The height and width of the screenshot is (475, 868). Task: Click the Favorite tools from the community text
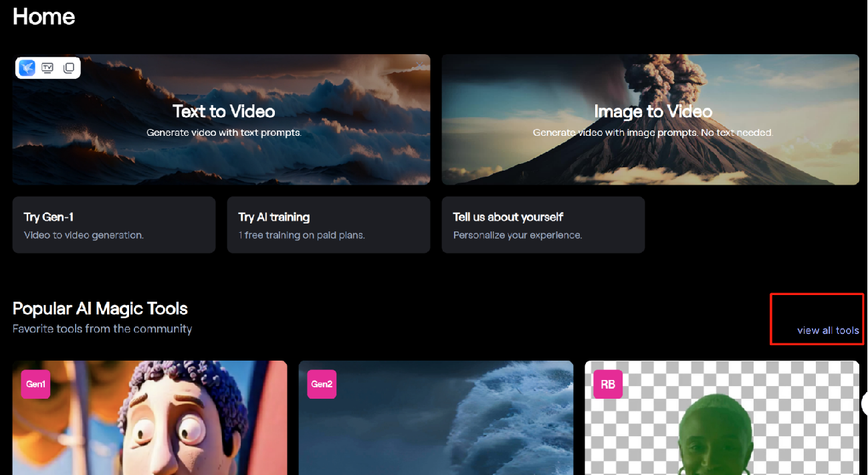point(102,329)
